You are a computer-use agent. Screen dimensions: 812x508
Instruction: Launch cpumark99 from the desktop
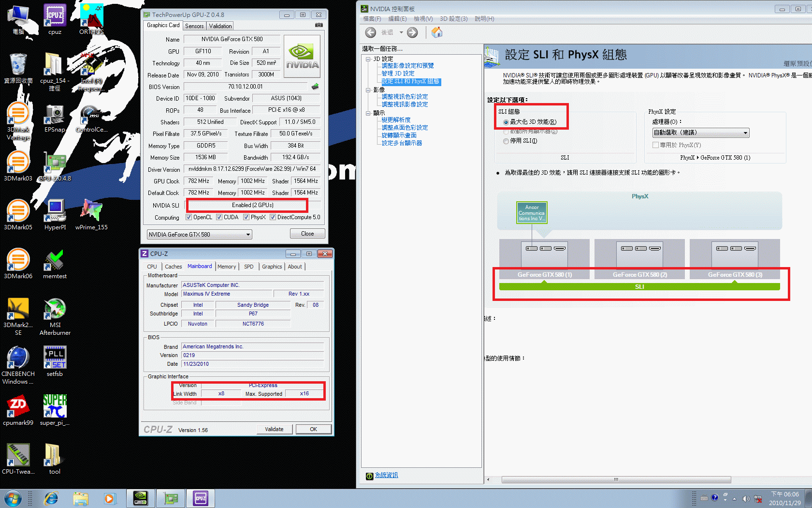[x=18, y=410]
